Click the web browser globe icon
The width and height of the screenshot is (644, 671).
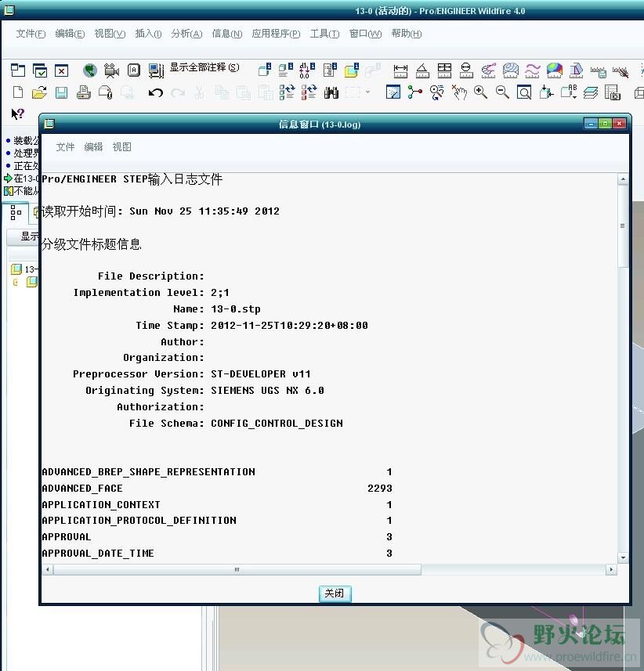[x=90, y=70]
